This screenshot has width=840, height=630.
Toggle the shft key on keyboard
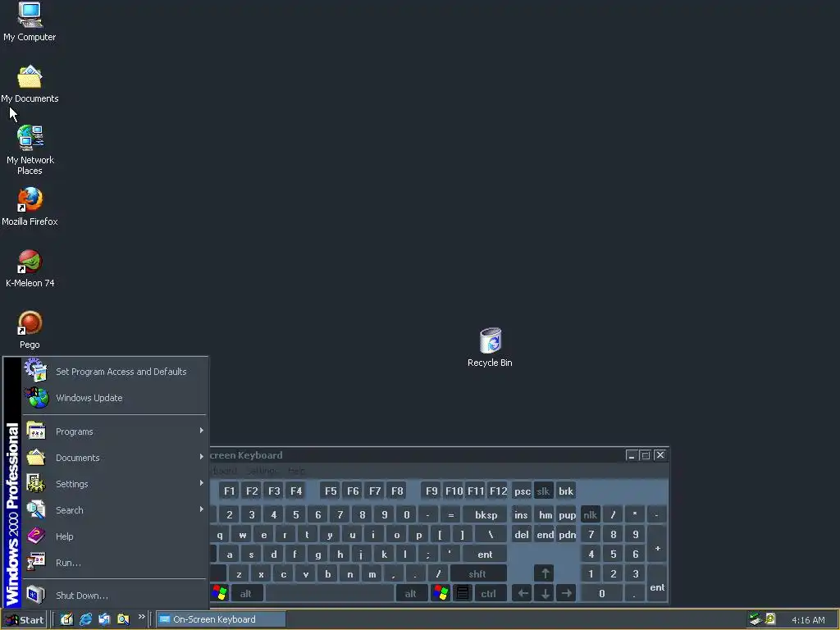tap(478, 573)
